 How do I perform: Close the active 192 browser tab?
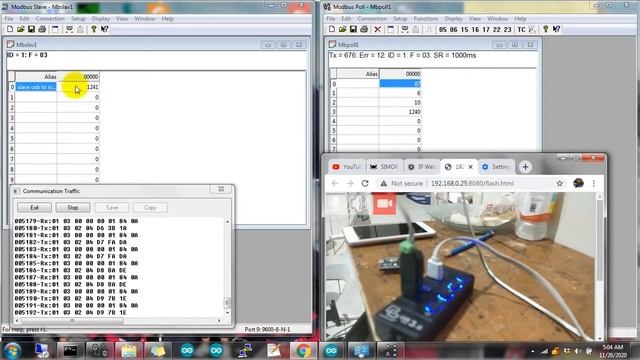point(471,167)
